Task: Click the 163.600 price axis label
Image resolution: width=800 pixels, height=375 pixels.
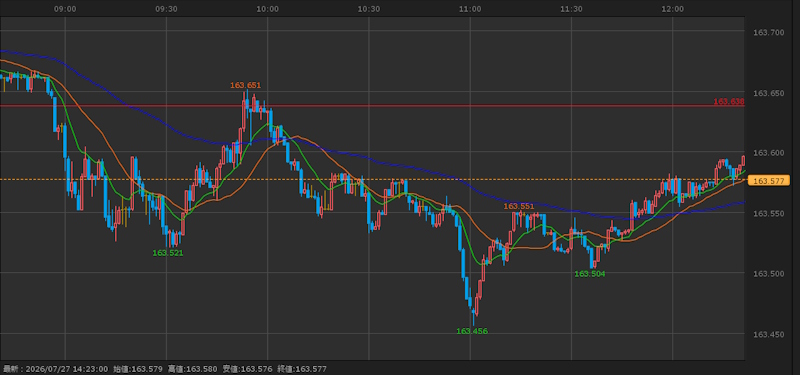Action: point(768,153)
